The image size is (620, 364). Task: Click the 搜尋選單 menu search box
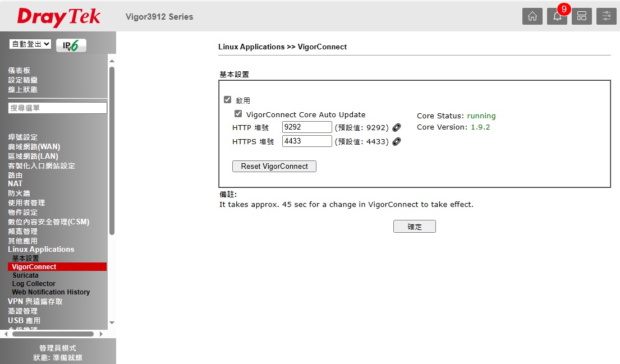click(57, 108)
